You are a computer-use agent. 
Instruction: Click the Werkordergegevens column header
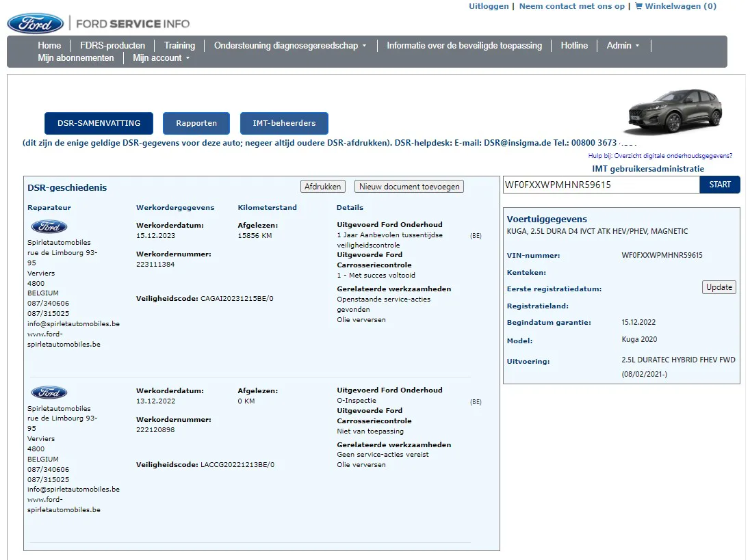click(176, 207)
